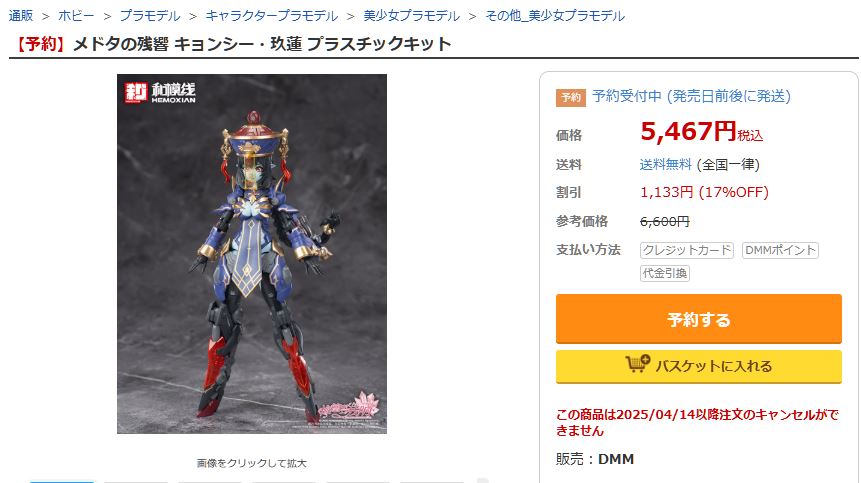861x483 pixels.
Task: Enlarge the main figure product image
Action: tap(251, 254)
